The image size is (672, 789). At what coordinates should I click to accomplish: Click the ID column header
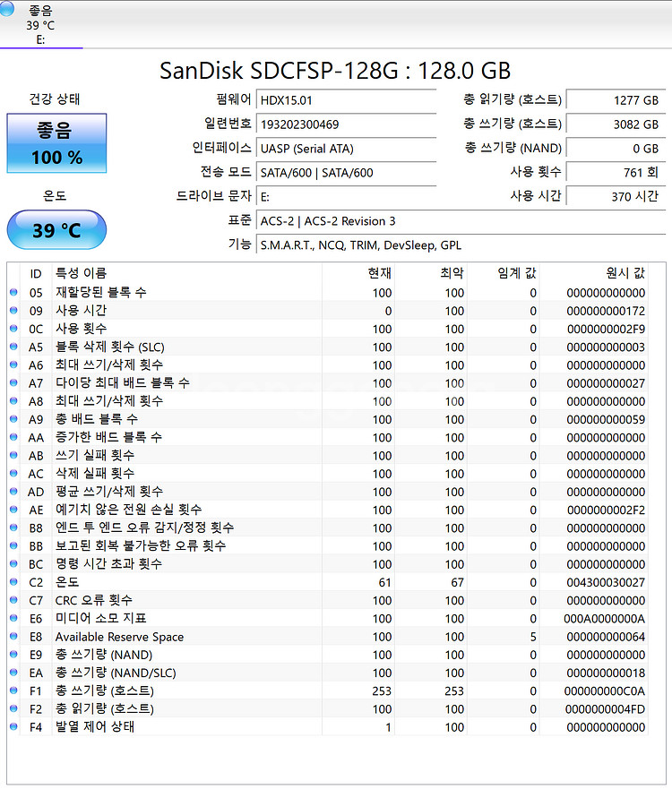click(36, 273)
